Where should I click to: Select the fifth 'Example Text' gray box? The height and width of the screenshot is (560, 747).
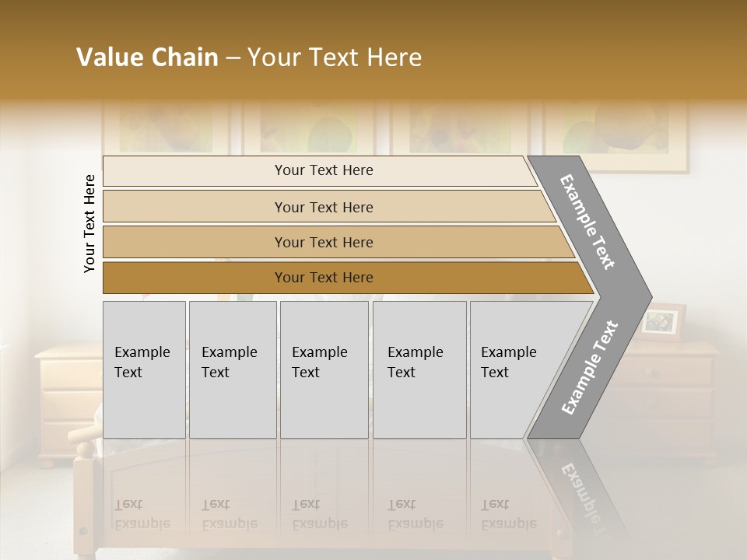(x=514, y=369)
